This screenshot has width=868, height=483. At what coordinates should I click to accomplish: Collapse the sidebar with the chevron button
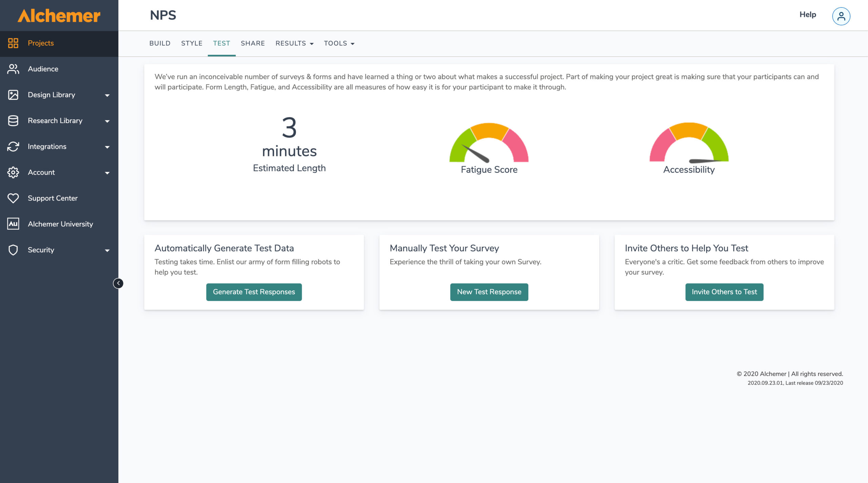(x=118, y=283)
